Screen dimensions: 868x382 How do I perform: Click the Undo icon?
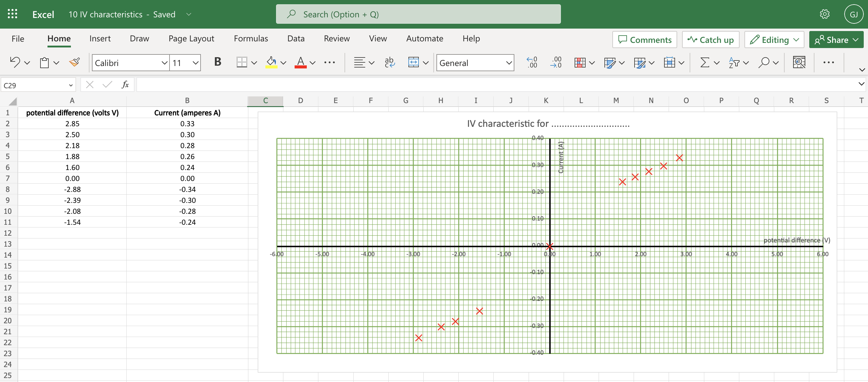coord(15,63)
